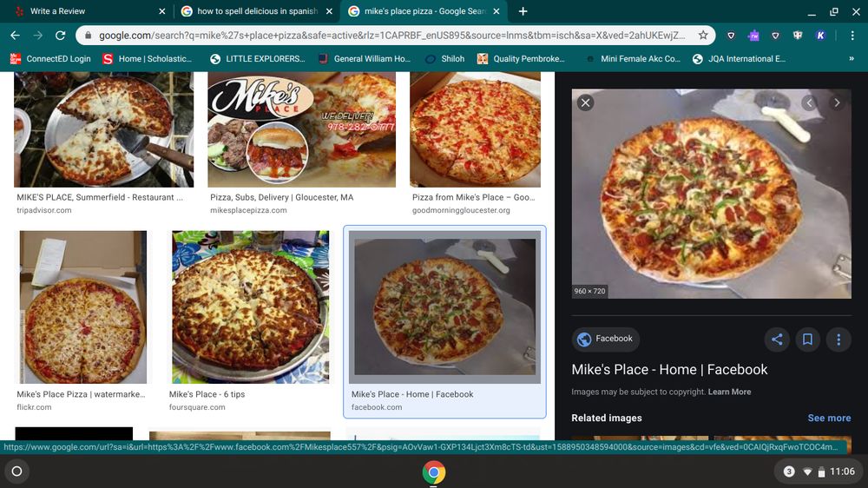The width and height of the screenshot is (868, 488).
Task: Save image with the bookmark icon
Action: [807, 340]
